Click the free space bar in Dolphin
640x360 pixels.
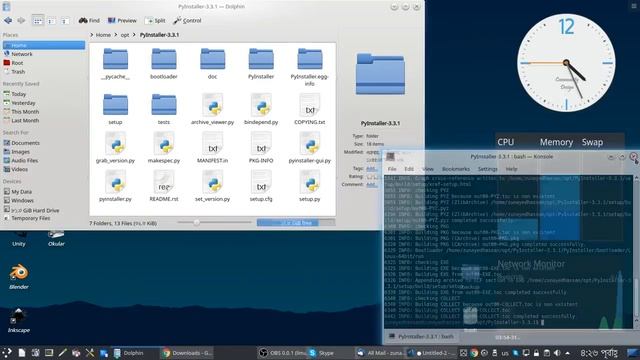coord(296,222)
